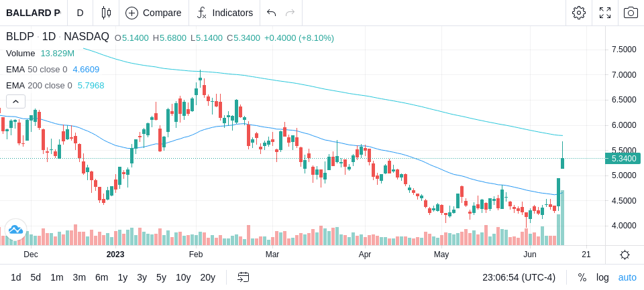Change the D chart interval
The width and height of the screenshot is (644, 290).
pos(80,13)
